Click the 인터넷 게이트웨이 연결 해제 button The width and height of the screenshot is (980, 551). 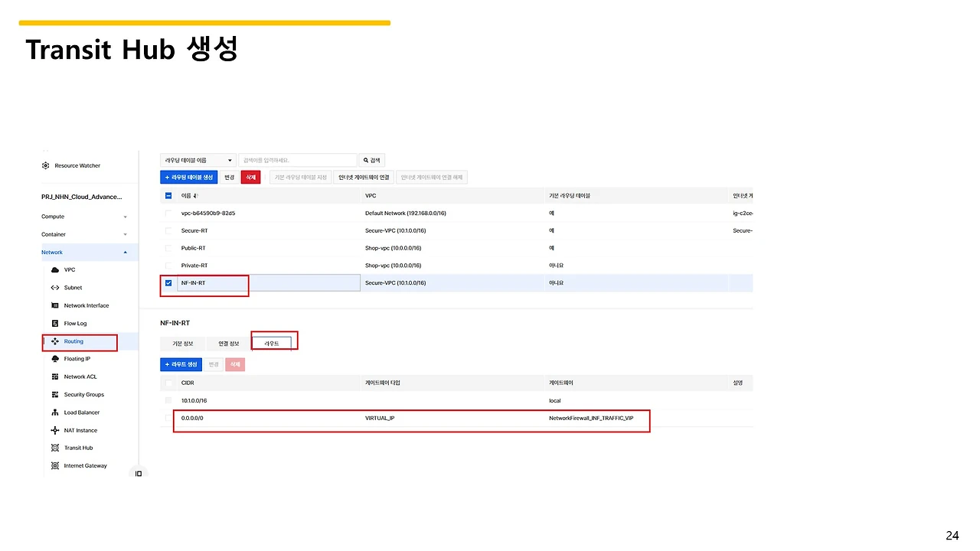pyautogui.click(x=432, y=177)
